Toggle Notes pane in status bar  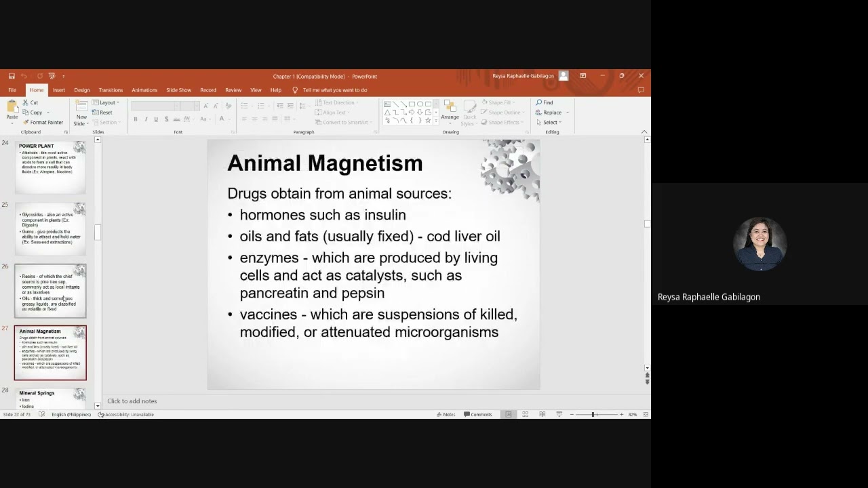(x=446, y=414)
